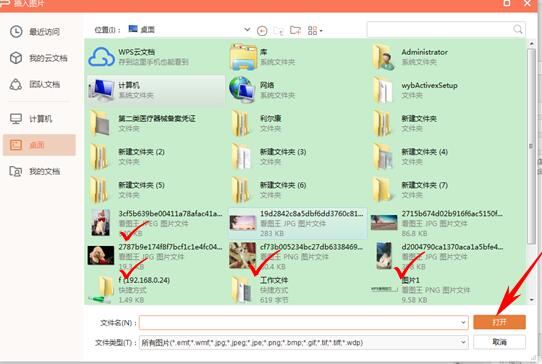Click the wybActivexSetup name text

(429, 85)
